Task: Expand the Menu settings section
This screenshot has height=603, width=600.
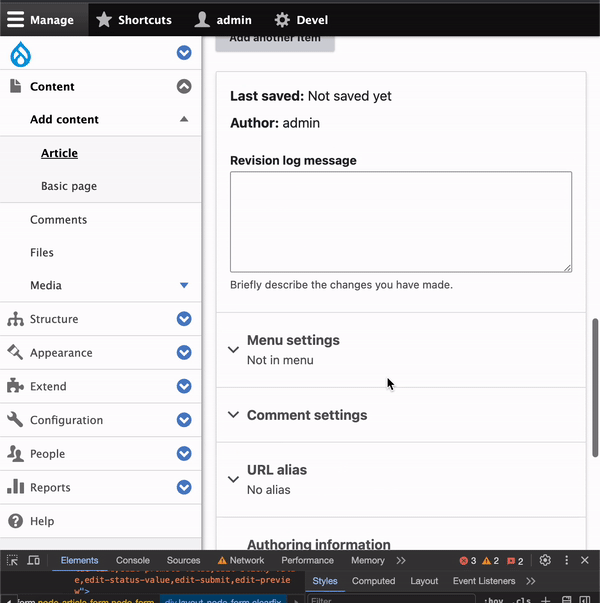Action: tap(293, 340)
